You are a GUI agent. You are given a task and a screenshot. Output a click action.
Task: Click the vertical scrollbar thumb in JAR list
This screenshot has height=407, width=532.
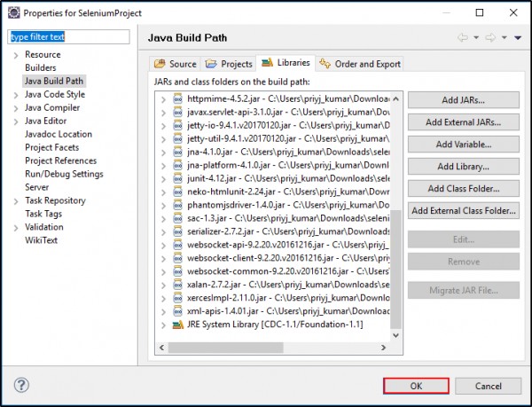coord(395,269)
